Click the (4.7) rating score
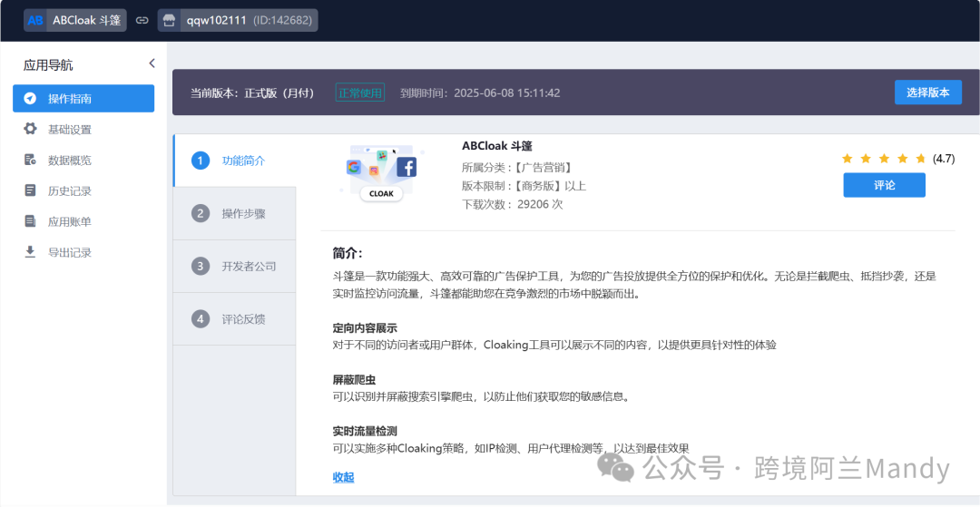The image size is (980, 507). pos(944,159)
